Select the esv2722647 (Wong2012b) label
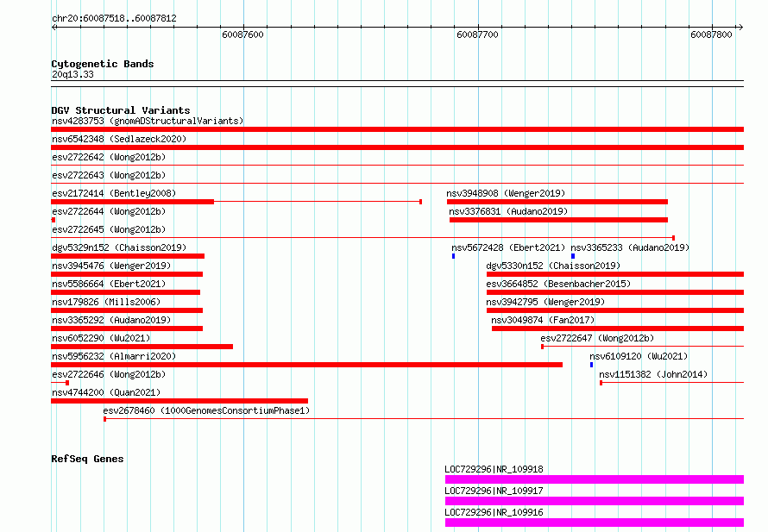This screenshot has height=532, width=768. [597, 338]
